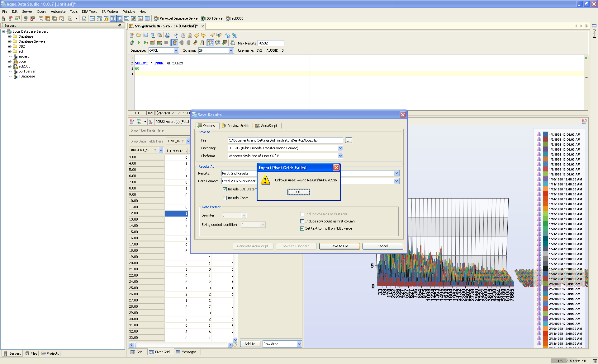Enable the Include Chart checkbox
This screenshot has width=598, height=364.
tap(225, 198)
